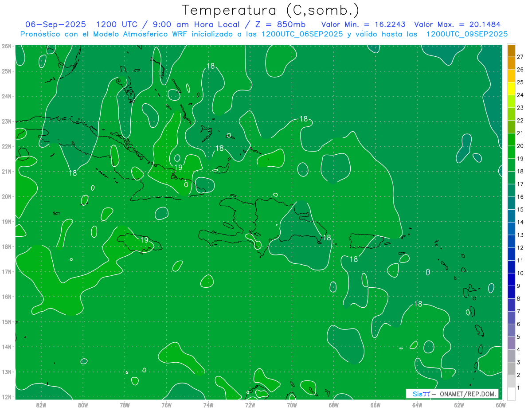Click the "17N" latitude axis label

pyautogui.click(x=6, y=272)
